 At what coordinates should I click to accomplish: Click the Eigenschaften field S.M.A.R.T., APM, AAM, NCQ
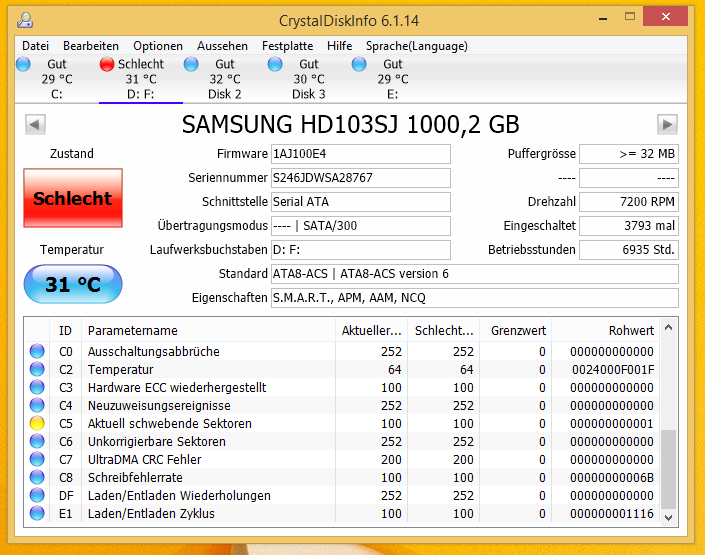pos(475,298)
